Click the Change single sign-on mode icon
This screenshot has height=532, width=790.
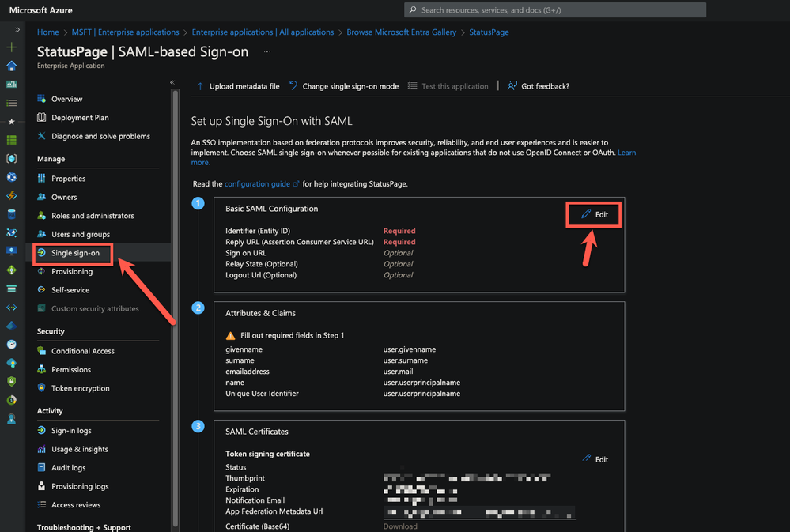[x=293, y=85]
